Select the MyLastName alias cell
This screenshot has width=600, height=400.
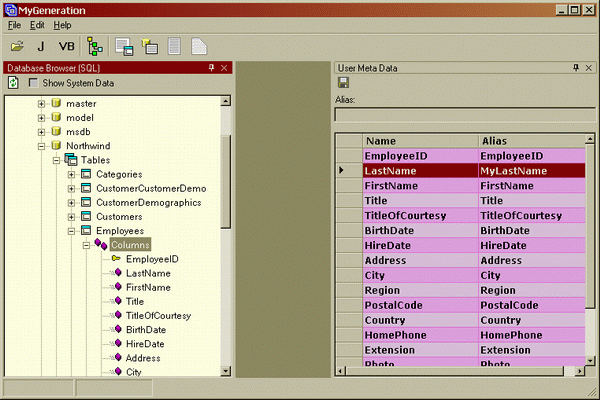click(x=532, y=171)
